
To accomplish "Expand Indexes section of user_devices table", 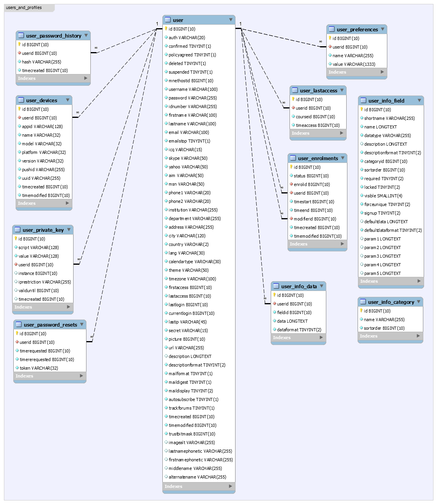I will pyautogui.click(x=67, y=203).
